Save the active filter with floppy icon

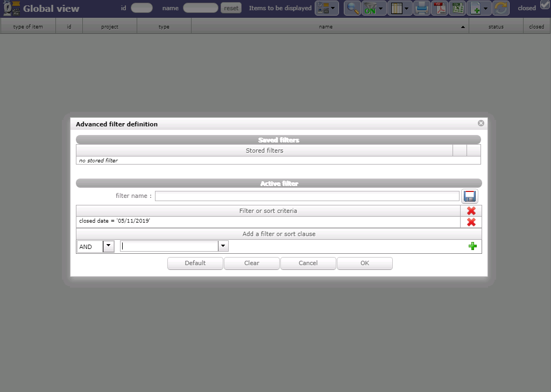coord(469,196)
